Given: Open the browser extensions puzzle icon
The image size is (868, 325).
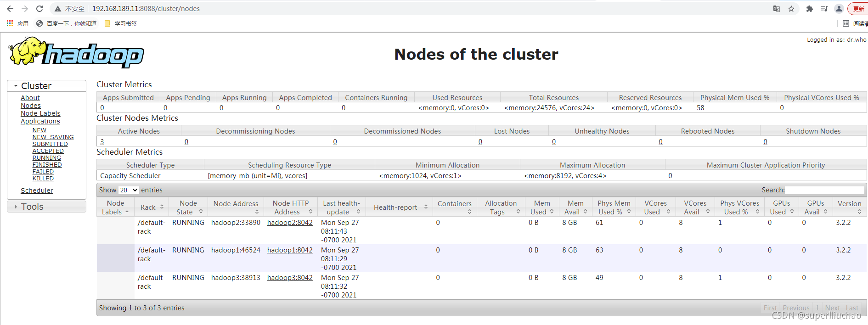Looking at the screenshot, I should tap(809, 9).
